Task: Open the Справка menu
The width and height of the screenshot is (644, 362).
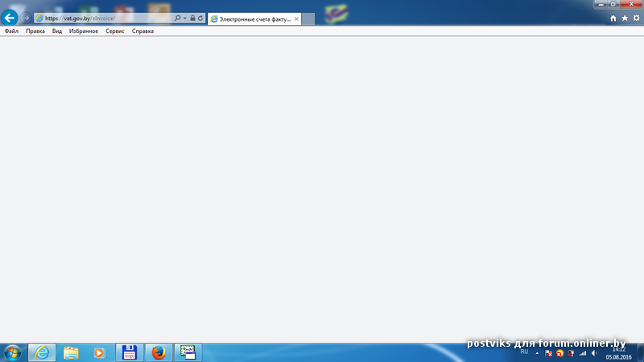Action: 143,31
